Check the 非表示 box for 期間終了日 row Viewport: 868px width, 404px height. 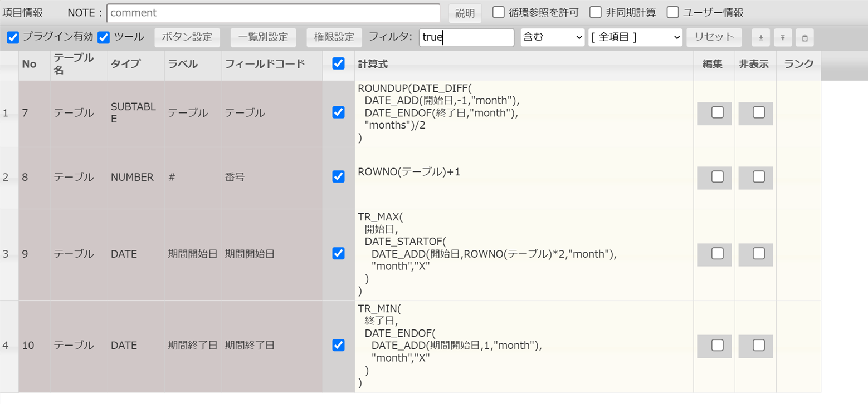pos(759,345)
